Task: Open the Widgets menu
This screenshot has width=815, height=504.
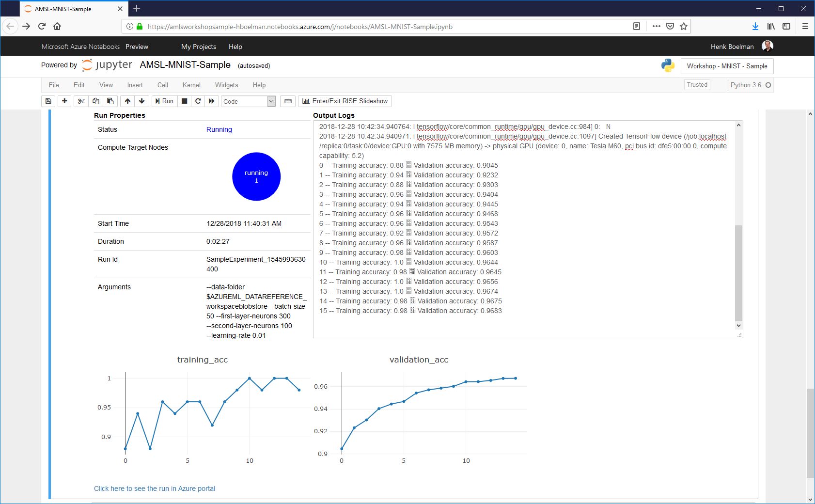Action: pyautogui.click(x=226, y=85)
